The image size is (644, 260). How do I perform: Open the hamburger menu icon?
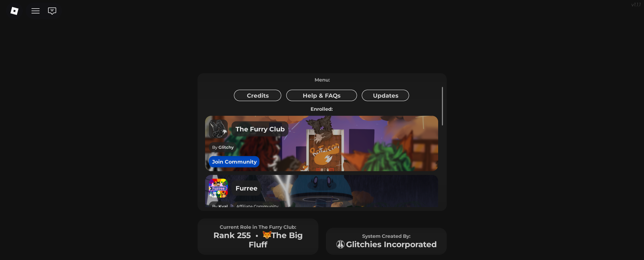coord(35,11)
